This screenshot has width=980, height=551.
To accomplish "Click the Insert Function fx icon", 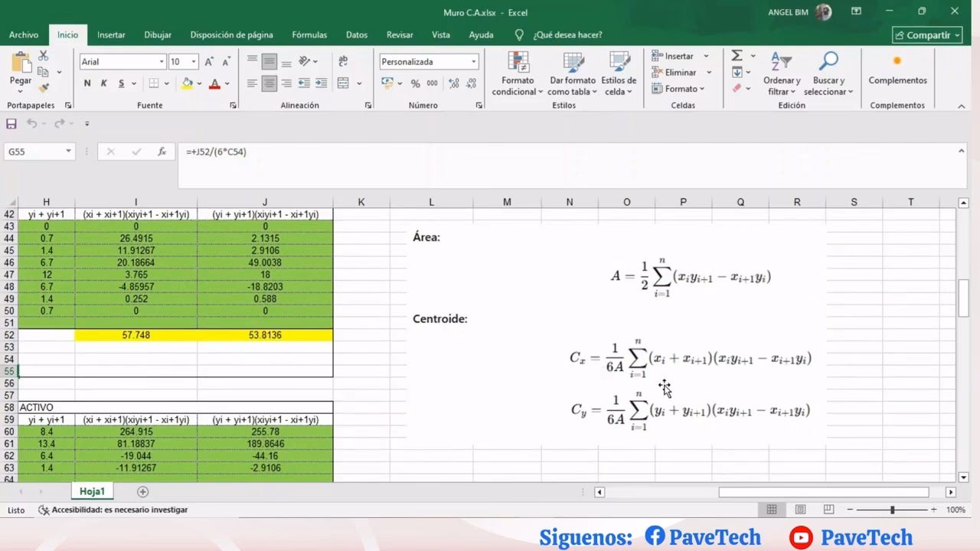I will pyautogui.click(x=162, y=152).
